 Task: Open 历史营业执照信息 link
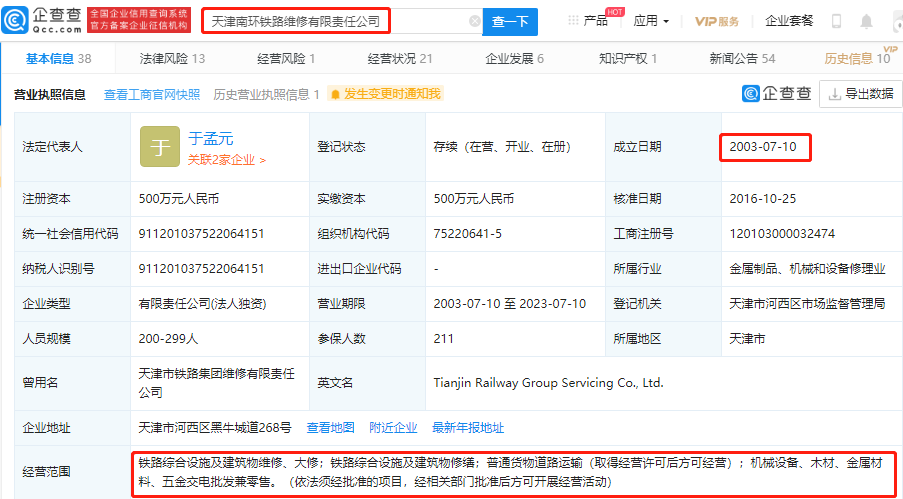(x=266, y=94)
